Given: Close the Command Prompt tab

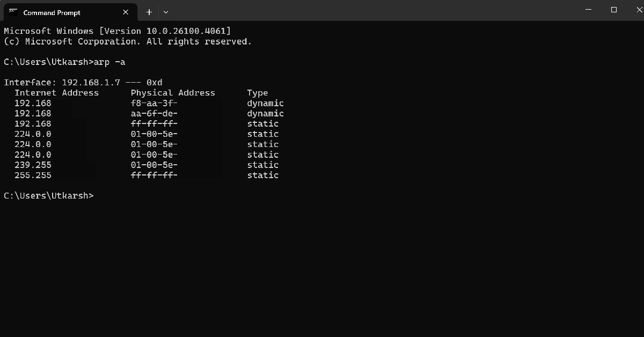Looking at the screenshot, I should pyautogui.click(x=126, y=12).
